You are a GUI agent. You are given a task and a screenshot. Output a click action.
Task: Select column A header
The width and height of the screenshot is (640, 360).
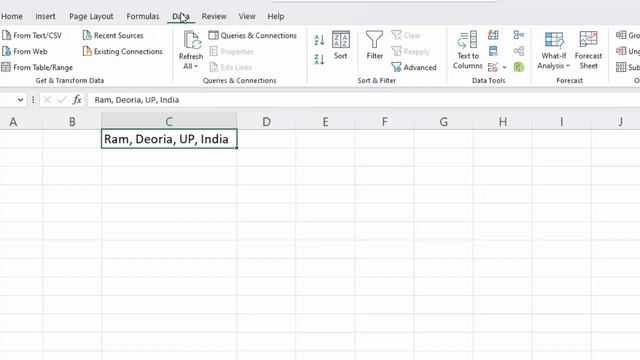click(x=13, y=122)
